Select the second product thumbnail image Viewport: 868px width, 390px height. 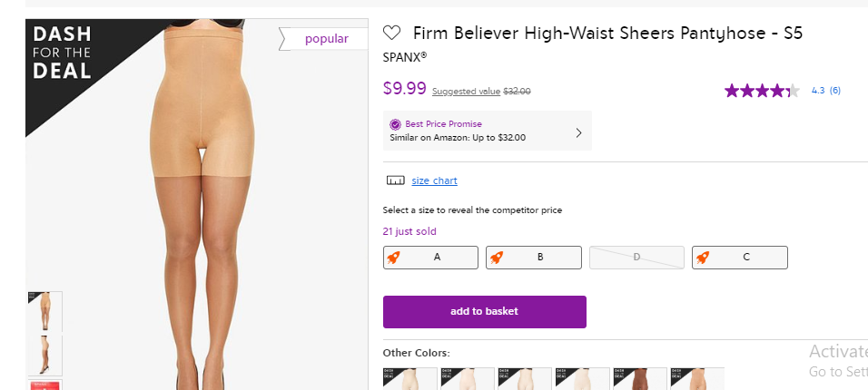pyautogui.click(x=44, y=355)
